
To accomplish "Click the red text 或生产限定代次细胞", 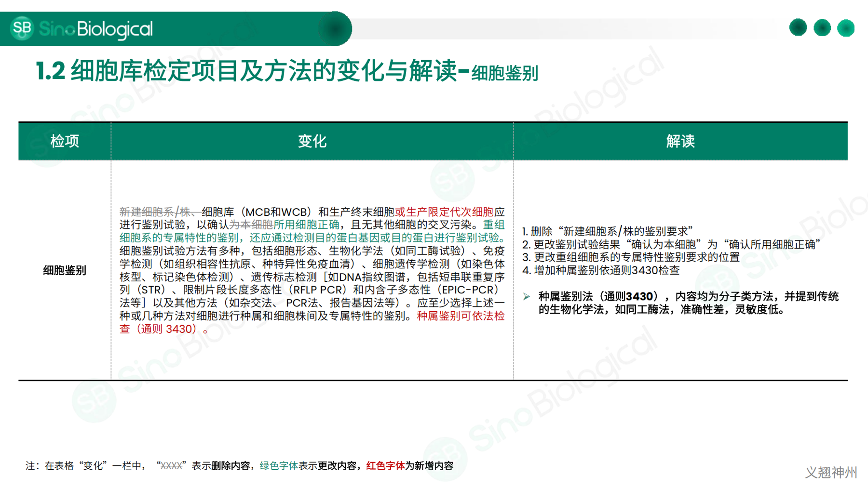I will [444, 212].
